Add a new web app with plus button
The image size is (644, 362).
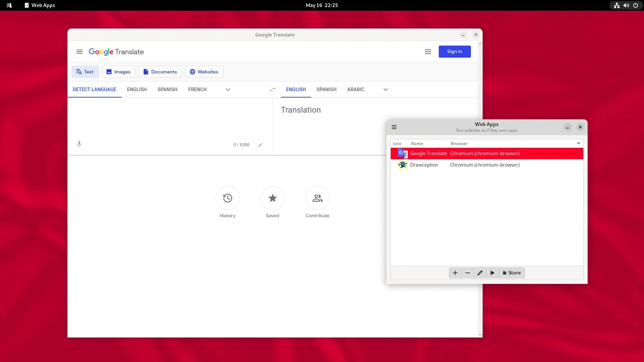[x=455, y=273]
